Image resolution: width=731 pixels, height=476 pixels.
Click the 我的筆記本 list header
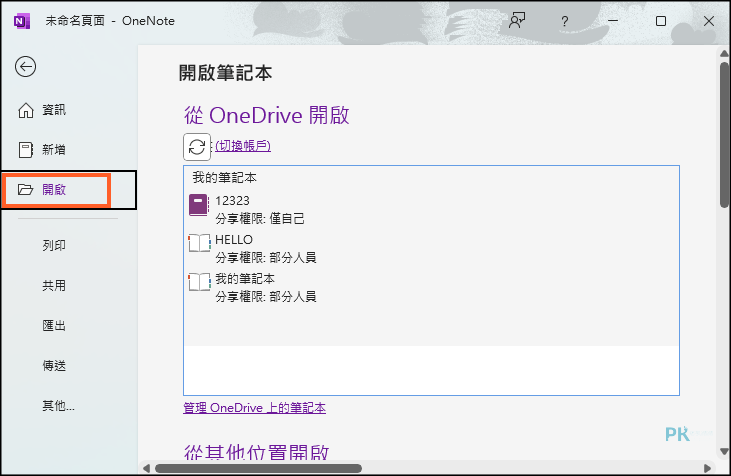click(x=224, y=178)
